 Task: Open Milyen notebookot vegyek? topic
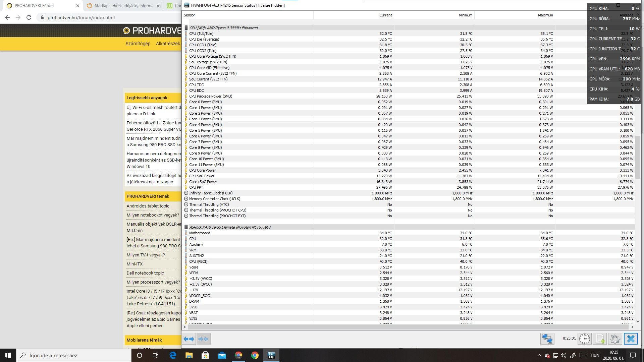point(153,215)
